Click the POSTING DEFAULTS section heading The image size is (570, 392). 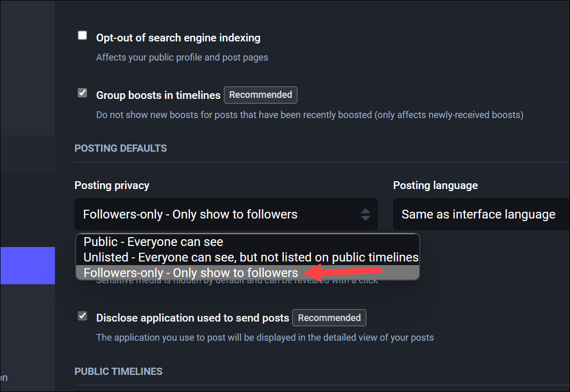(121, 148)
